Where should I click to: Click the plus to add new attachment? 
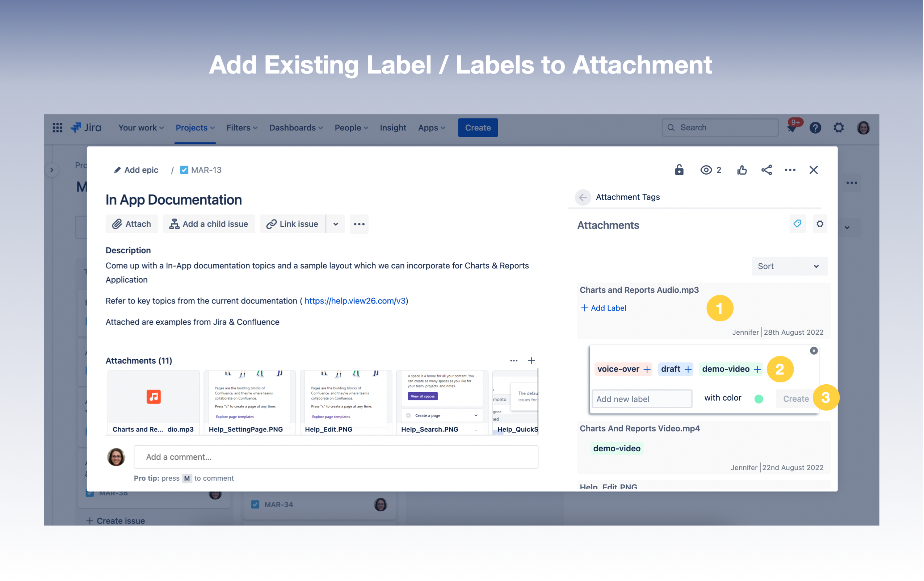531,360
